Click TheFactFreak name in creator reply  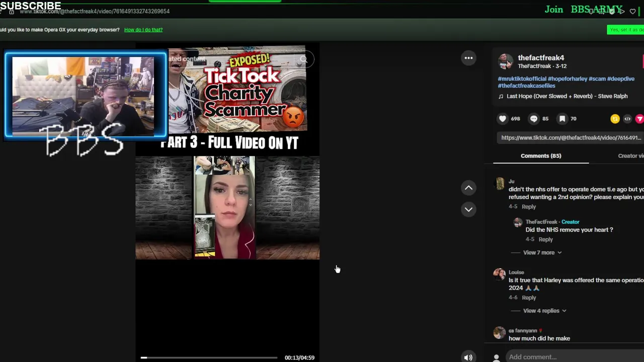(541, 222)
